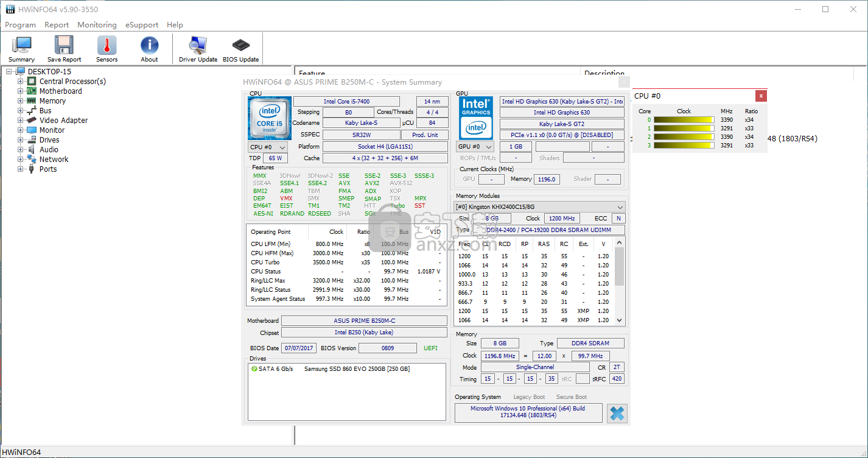Open the Kingston memory module dropdown

pyautogui.click(x=540, y=207)
